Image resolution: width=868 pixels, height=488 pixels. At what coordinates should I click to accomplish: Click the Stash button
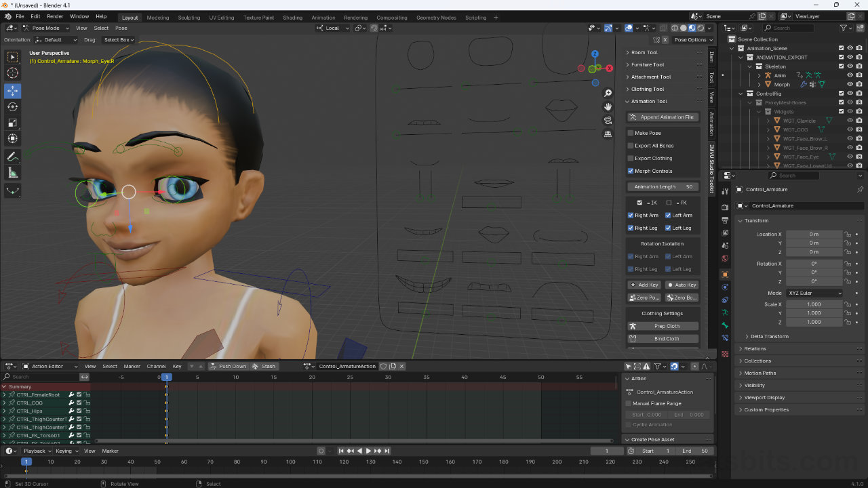[264, 366]
